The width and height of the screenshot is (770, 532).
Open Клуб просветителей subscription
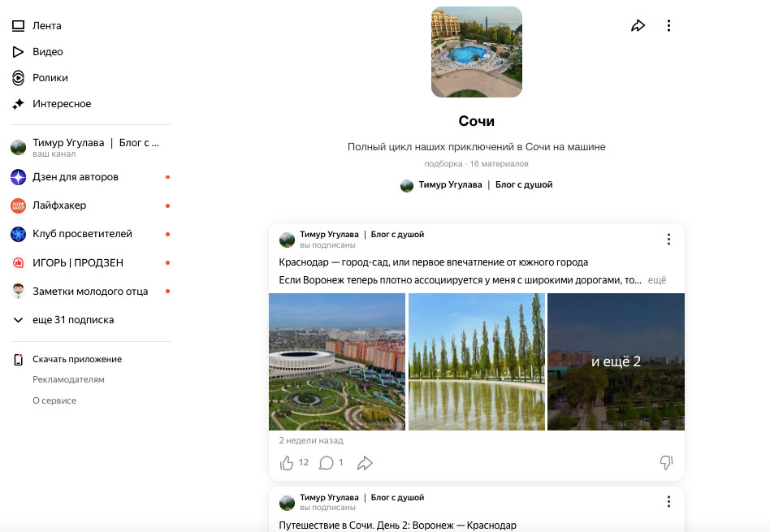(82, 234)
